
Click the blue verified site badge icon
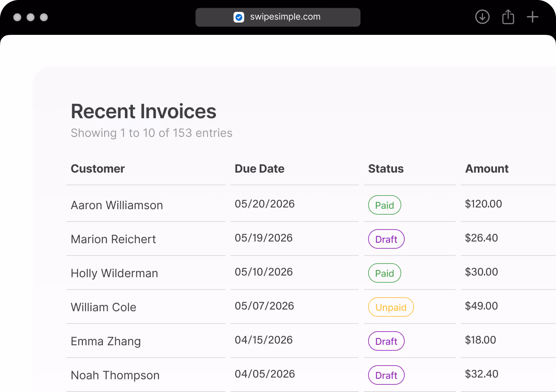click(x=239, y=17)
